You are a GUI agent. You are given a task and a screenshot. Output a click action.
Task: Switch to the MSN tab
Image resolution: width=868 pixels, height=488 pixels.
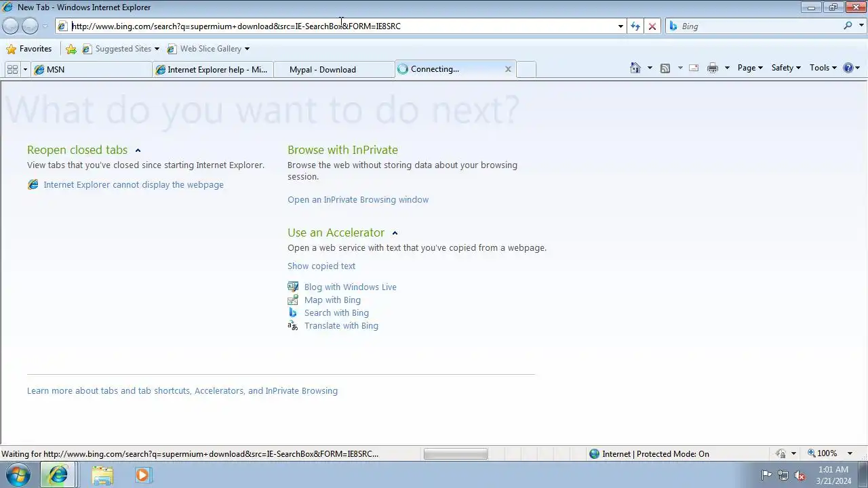point(92,69)
